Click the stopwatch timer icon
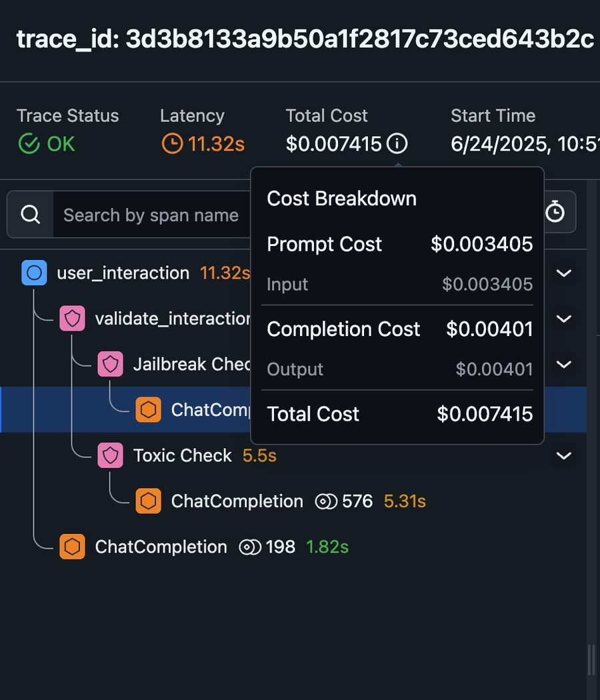 pos(555,213)
